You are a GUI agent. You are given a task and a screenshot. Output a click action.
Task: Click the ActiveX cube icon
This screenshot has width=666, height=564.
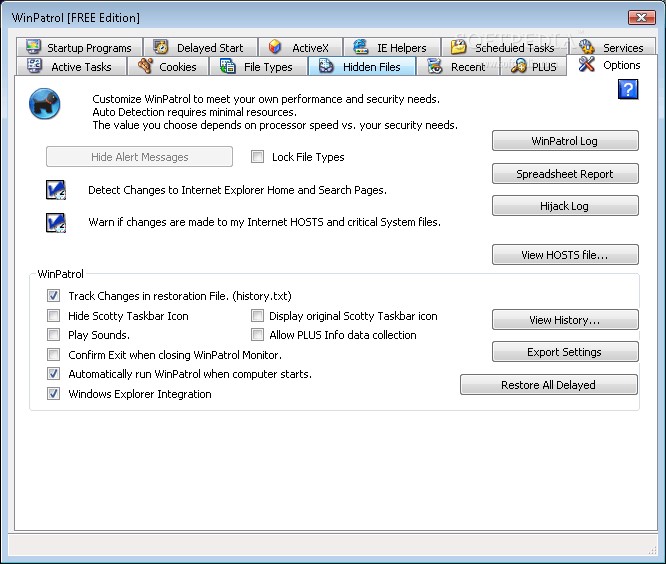tap(275, 47)
